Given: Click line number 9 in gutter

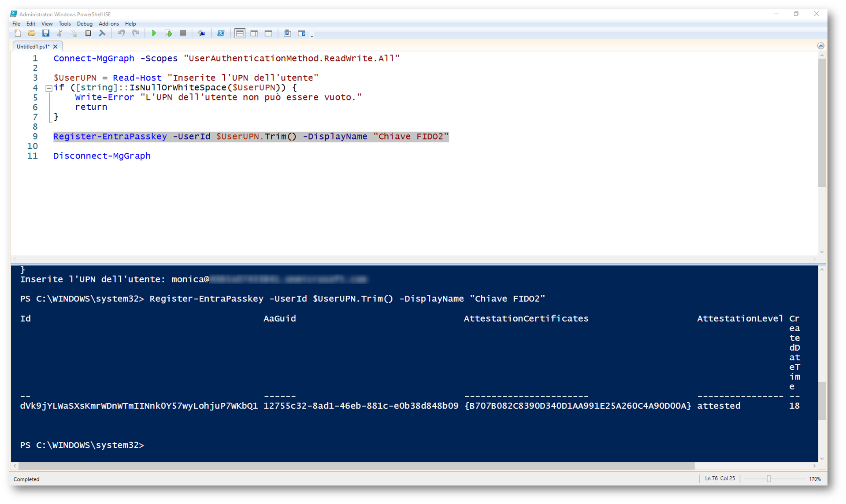Looking at the screenshot, I should point(35,137).
